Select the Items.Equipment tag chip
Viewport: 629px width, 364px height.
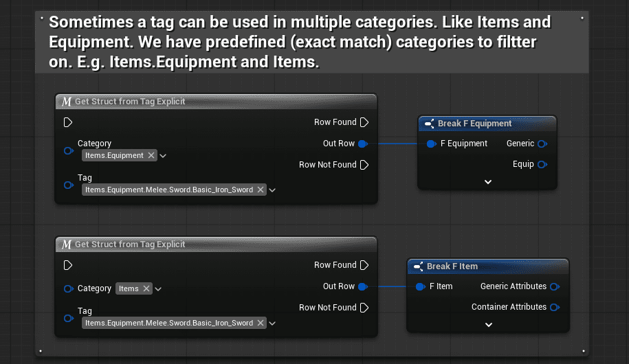pos(119,155)
